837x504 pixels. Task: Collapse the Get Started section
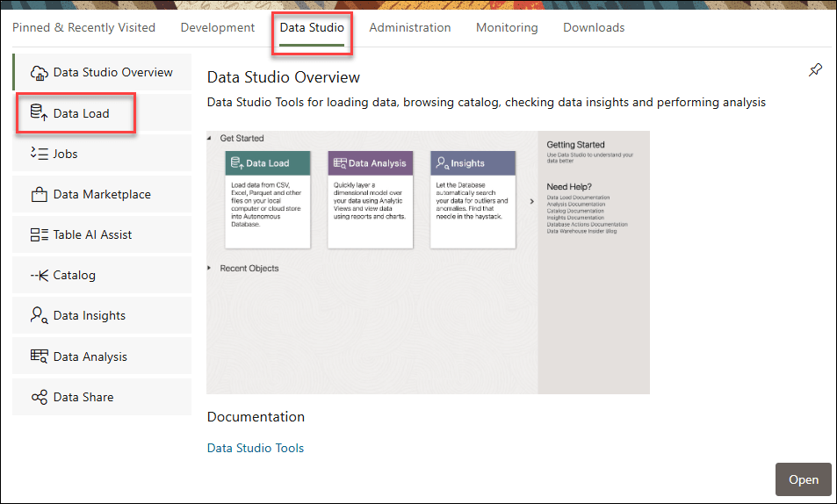tap(211, 138)
